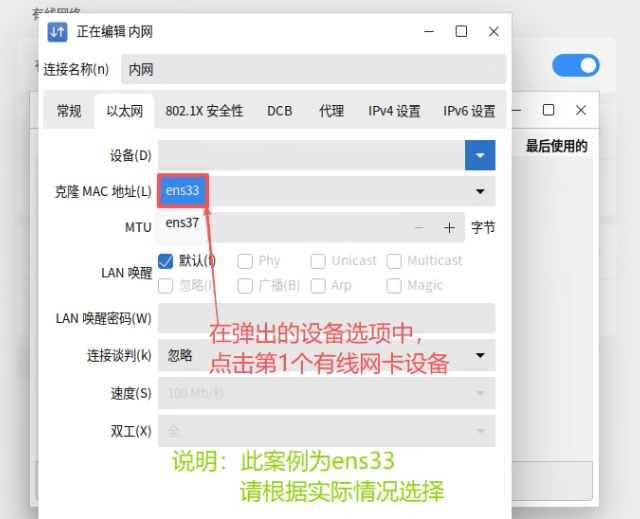Toggle the wired network switch off

[x=576, y=66]
